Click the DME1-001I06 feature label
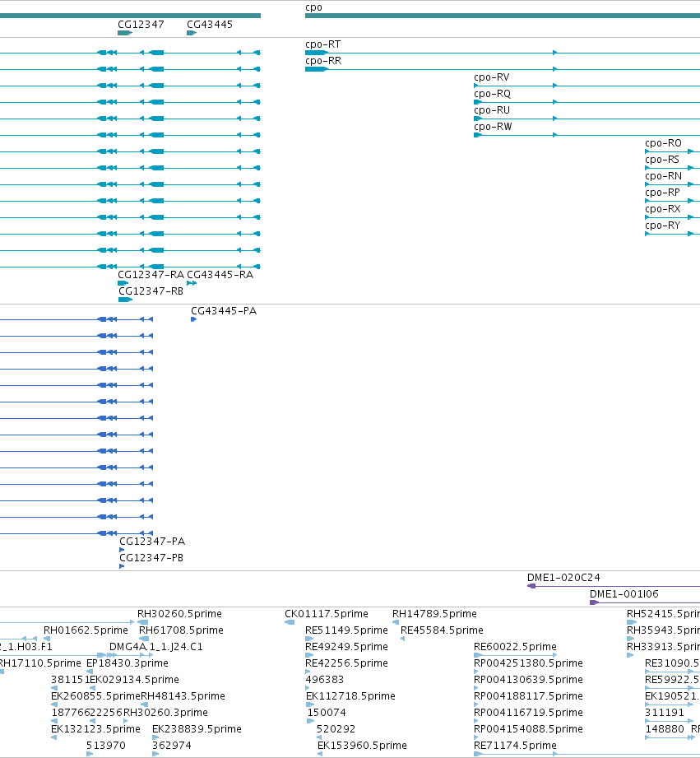 (x=624, y=594)
